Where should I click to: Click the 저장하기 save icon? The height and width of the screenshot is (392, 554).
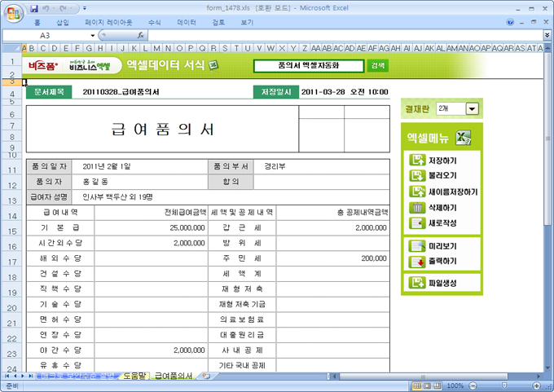coord(417,160)
